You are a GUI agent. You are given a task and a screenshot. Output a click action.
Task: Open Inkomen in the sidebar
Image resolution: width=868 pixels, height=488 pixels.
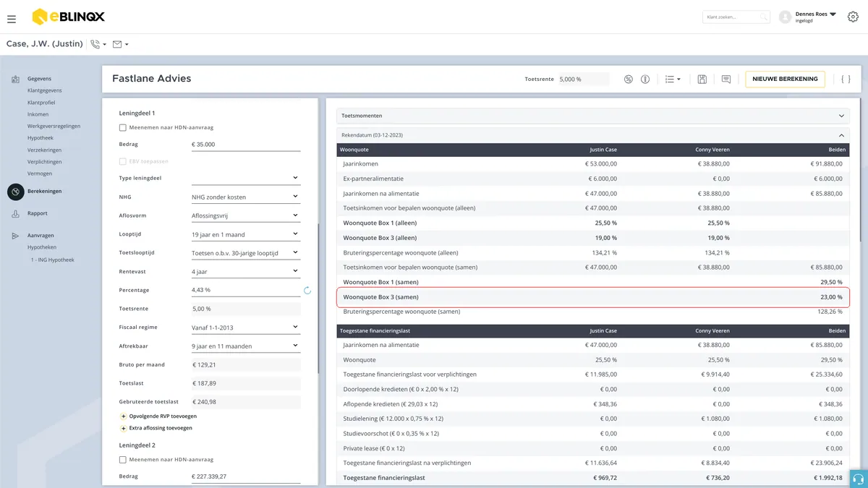(38, 114)
